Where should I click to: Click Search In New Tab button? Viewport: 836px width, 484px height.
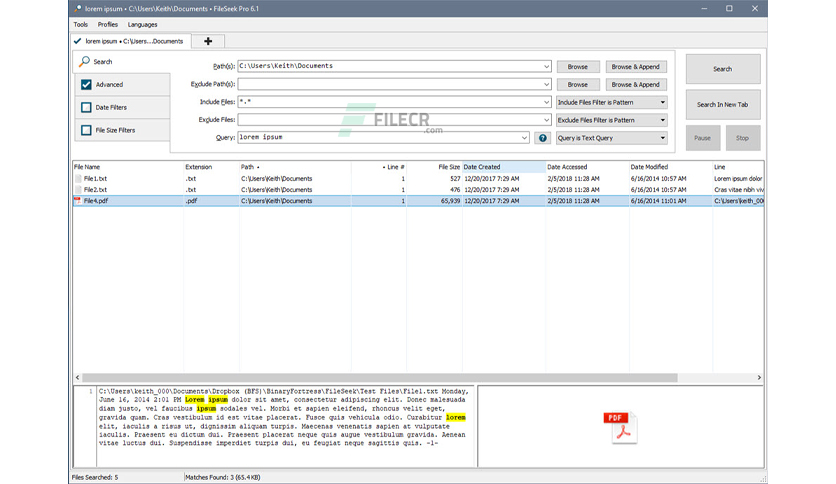pyautogui.click(x=722, y=104)
